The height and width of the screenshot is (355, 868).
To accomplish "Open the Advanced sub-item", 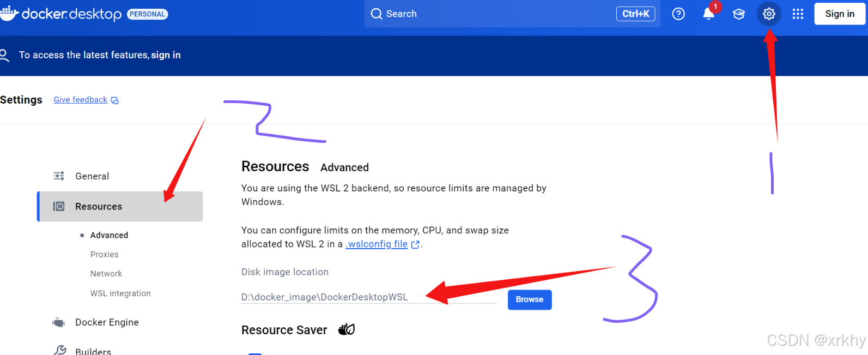I will (x=109, y=235).
